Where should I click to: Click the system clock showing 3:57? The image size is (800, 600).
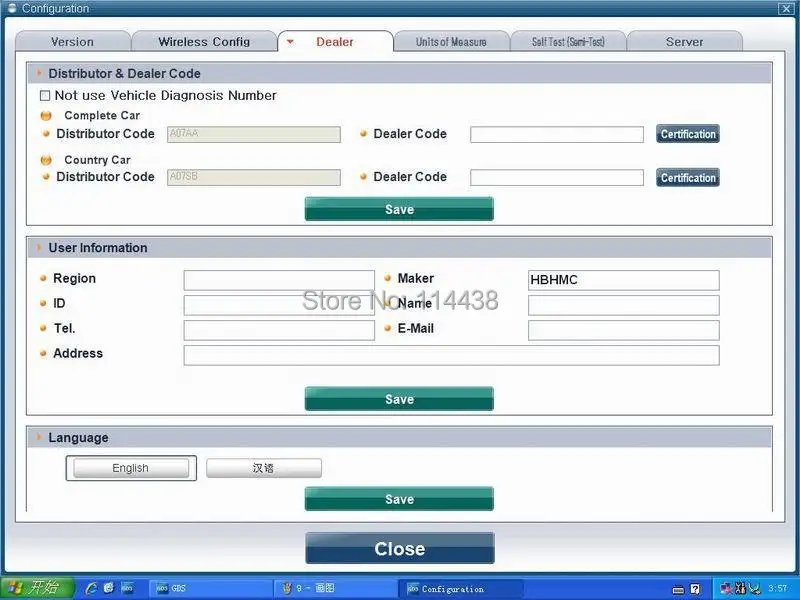point(778,589)
